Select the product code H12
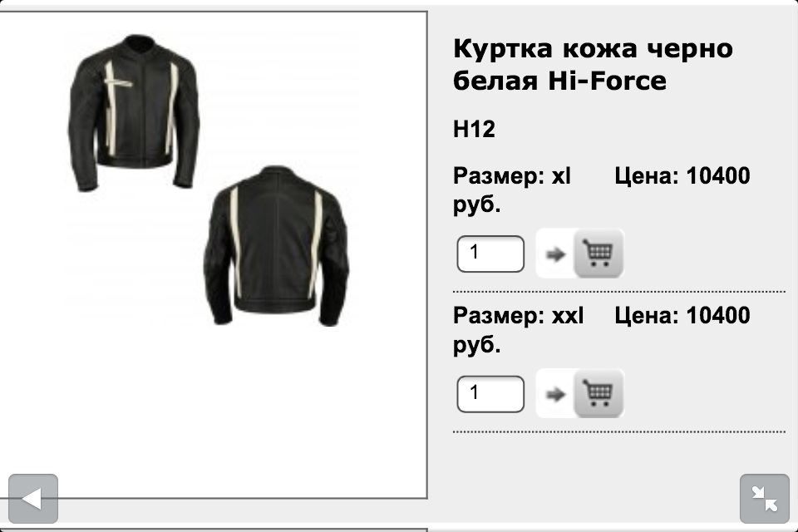The height and width of the screenshot is (532, 798). click(x=474, y=129)
